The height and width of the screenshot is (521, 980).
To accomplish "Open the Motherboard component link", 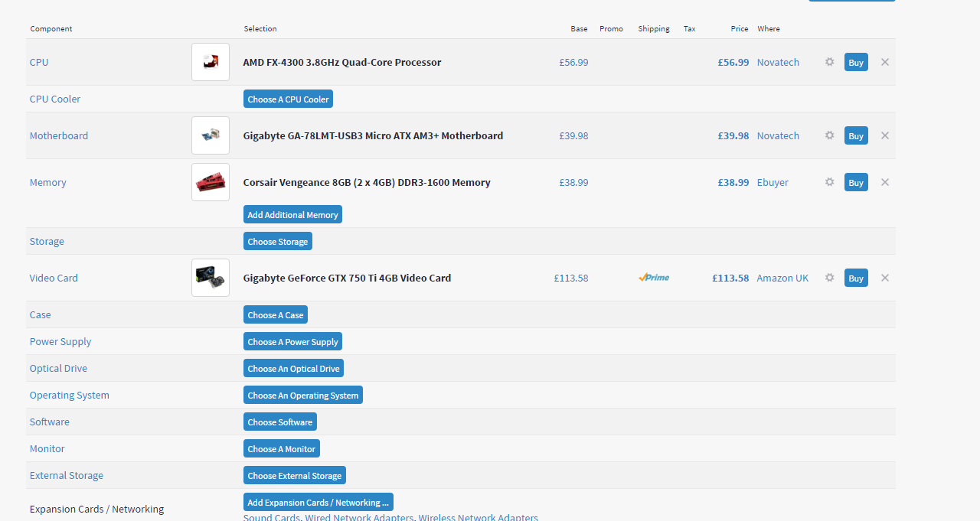I will pos(59,135).
